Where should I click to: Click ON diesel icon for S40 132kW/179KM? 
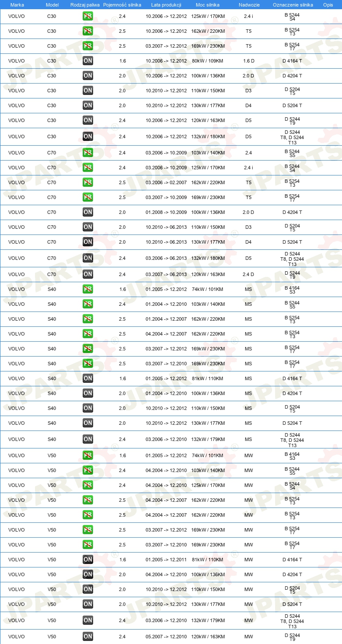pyautogui.click(x=88, y=439)
